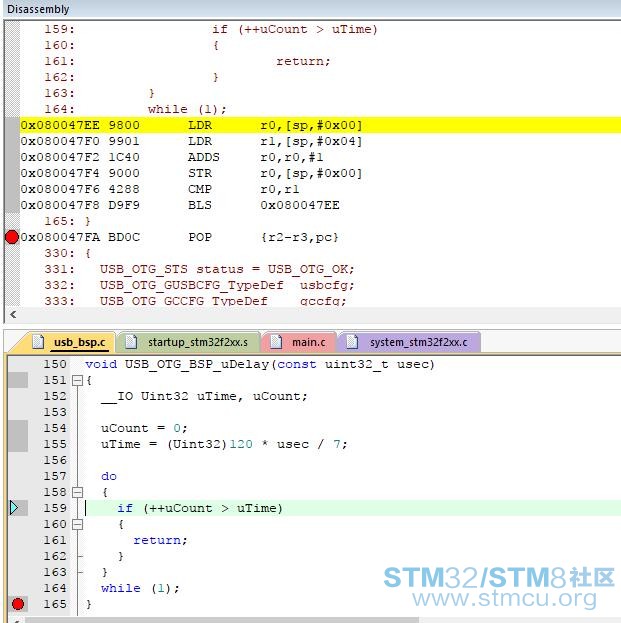Click the file icon on system_stm32f2xx.c tab
Screen dimensions: 621x623
click(x=352, y=342)
